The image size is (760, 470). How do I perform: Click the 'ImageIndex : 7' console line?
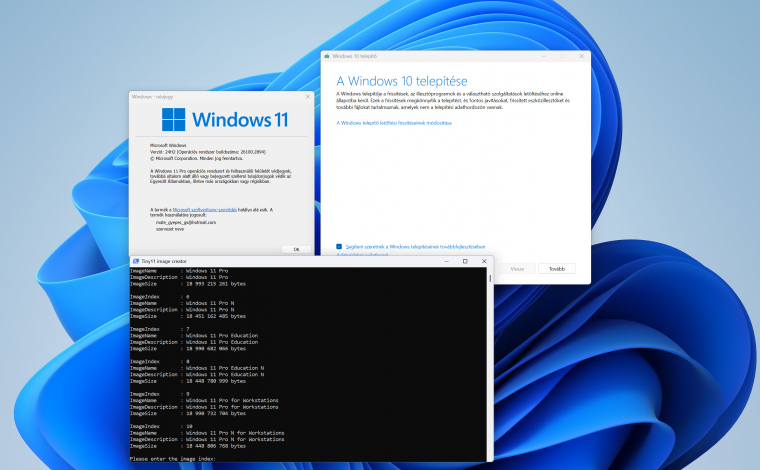160,329
